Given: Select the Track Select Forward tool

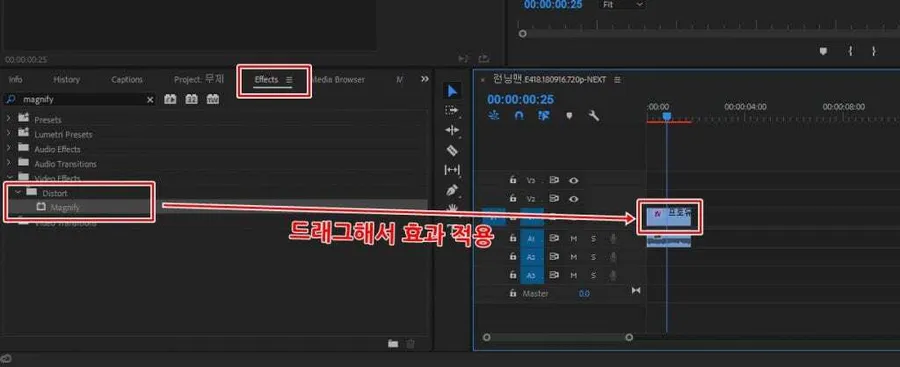Looking at the screenshot, I should coord(452,110).
